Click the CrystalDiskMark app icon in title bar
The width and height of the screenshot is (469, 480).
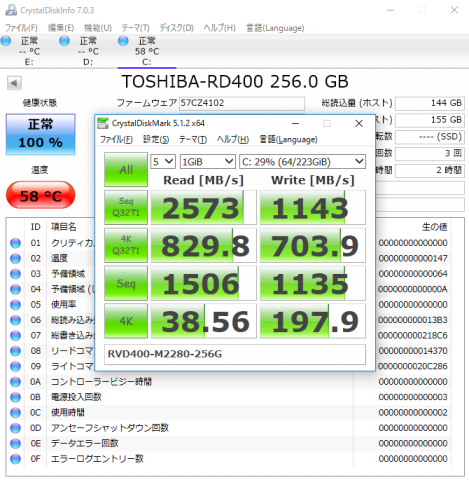click(x=103, y=123)
